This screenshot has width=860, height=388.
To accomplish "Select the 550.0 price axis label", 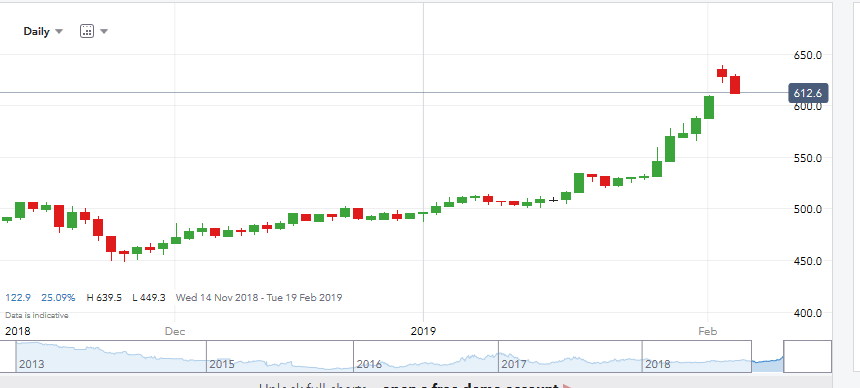I will 807,158.
